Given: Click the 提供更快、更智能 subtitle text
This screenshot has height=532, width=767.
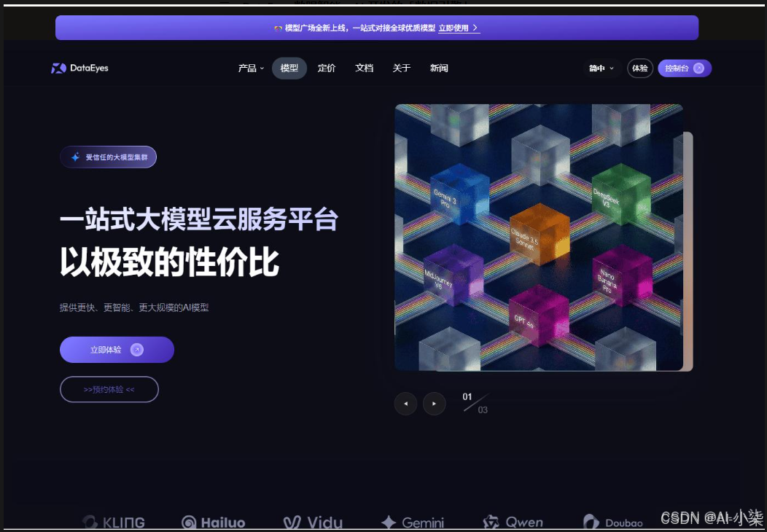Looking at the screenshot, I should [x=134, y=308].
